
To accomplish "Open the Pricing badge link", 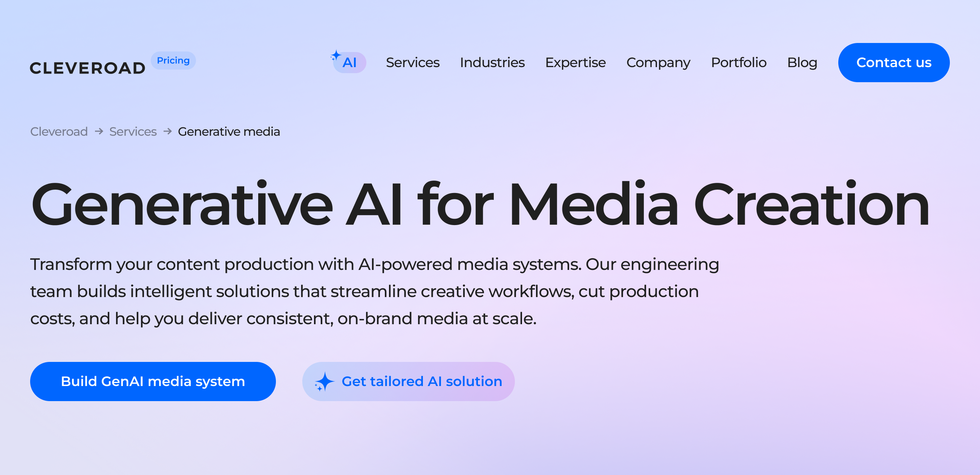I will pyautogui.click(x=173, y=61).
